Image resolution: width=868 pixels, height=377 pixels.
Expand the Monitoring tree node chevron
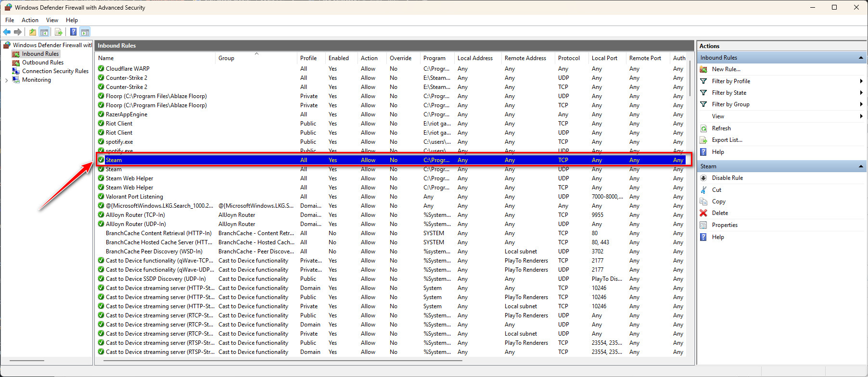click(x=6, y=80)
